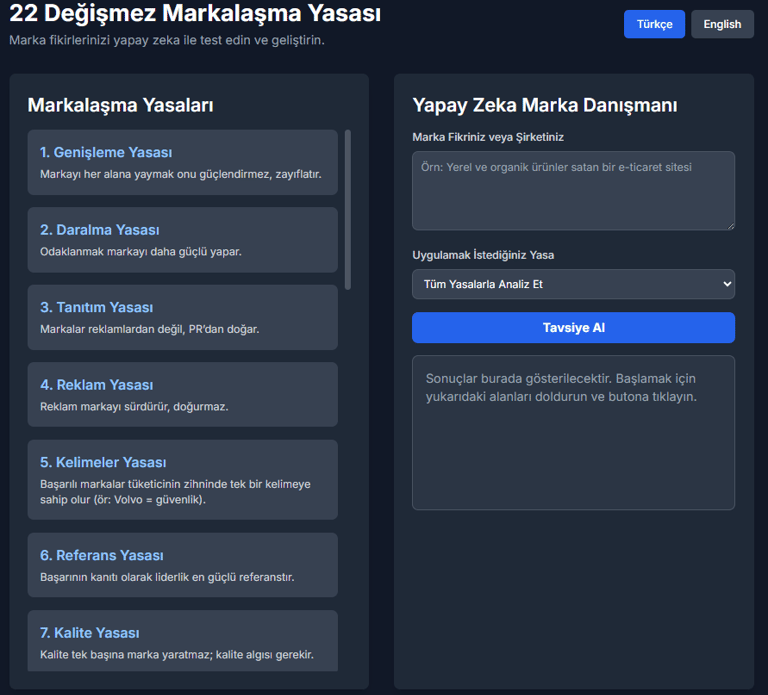The image size is (768, 695).
Task: Switch language to Türkçe
Action: click(x=654, y=24)
